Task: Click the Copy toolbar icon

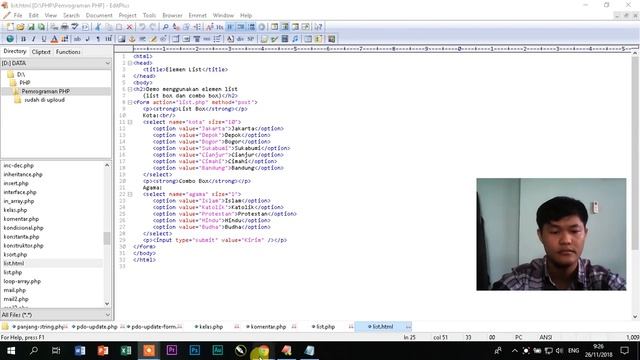Action: [x=109, y=27]
